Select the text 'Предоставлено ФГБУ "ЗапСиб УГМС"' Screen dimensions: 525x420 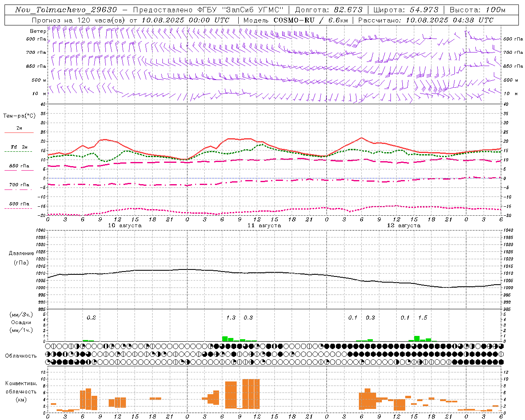point(208,10)
